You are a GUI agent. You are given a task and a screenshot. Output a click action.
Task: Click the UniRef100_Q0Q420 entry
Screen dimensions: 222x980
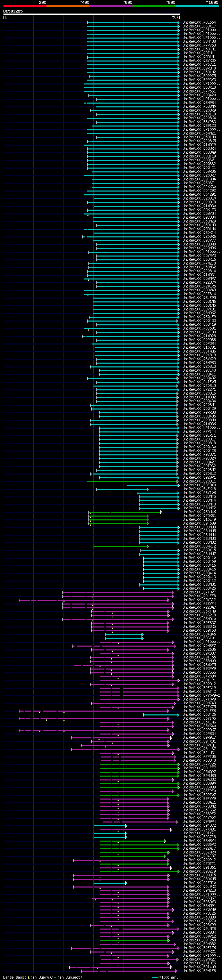click(x=199, y=95)
